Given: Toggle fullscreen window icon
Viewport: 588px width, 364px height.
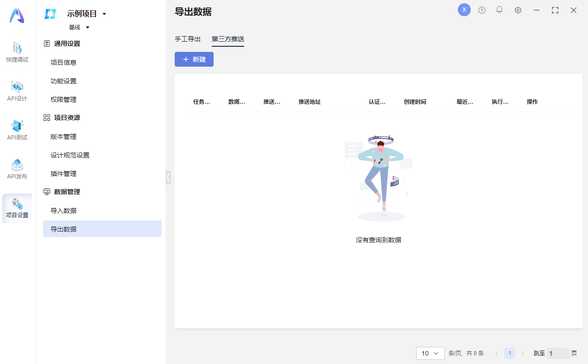Looking at the screenshot, I should click(x=555, y=10).
